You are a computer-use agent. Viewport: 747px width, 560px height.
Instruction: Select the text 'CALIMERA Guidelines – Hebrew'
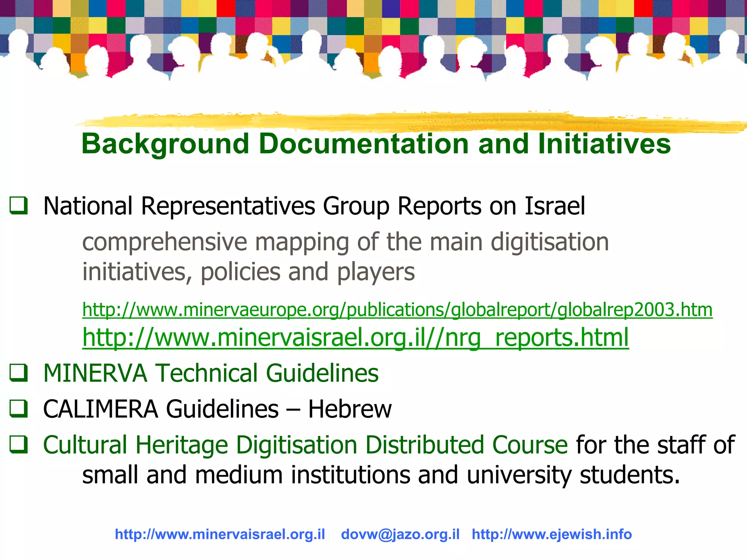217,409
